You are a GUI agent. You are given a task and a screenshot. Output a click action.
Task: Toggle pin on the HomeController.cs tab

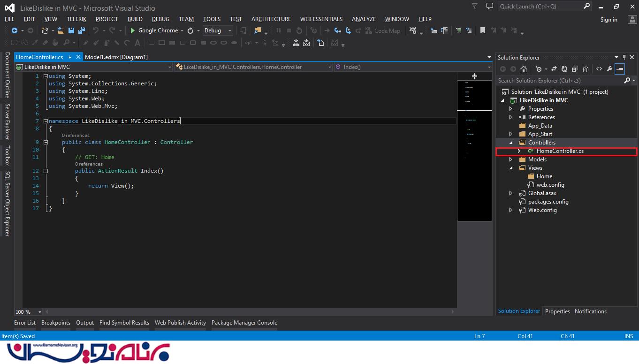(x=69, y=57)
